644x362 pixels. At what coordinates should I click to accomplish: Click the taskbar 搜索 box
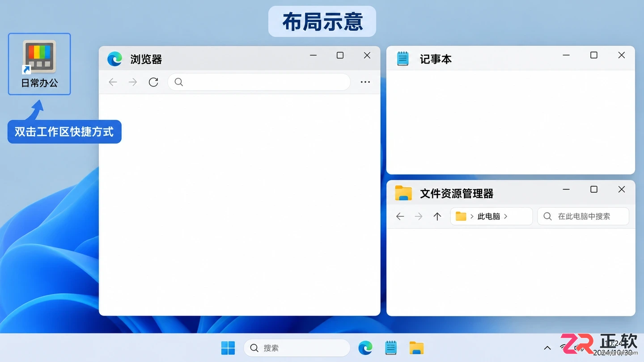297,348
